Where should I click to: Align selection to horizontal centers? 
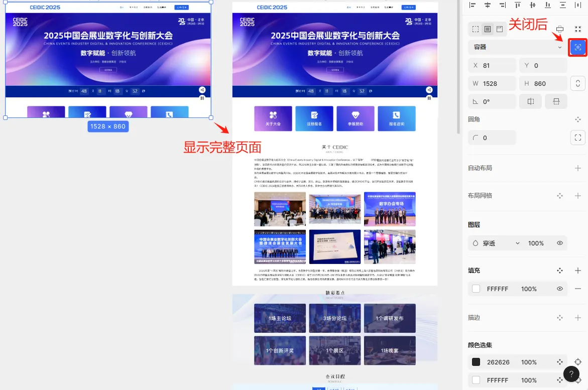[488, 5]
